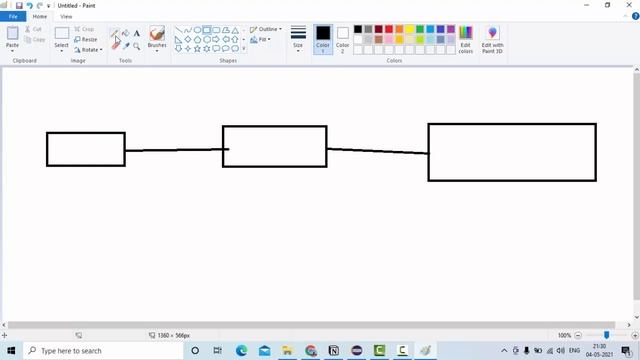
Task: Open the shape Fill dropdown
Action: tap(260, 40)
